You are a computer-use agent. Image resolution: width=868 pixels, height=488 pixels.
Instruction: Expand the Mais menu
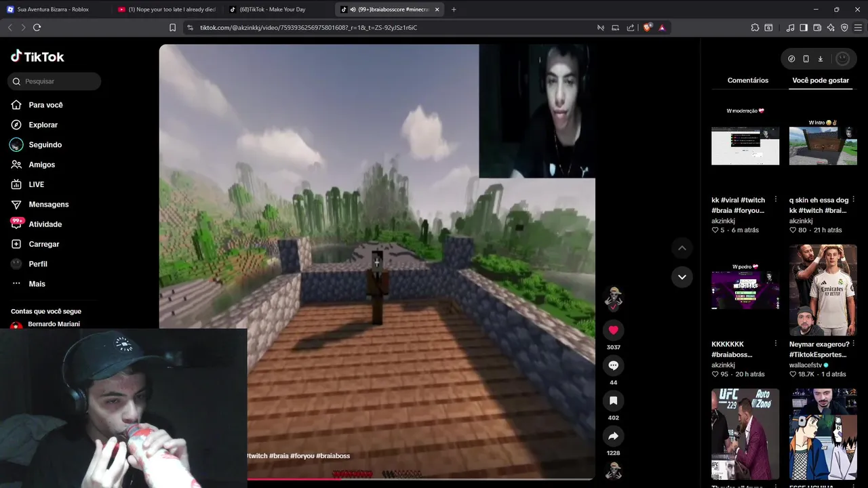pos(37,284)
